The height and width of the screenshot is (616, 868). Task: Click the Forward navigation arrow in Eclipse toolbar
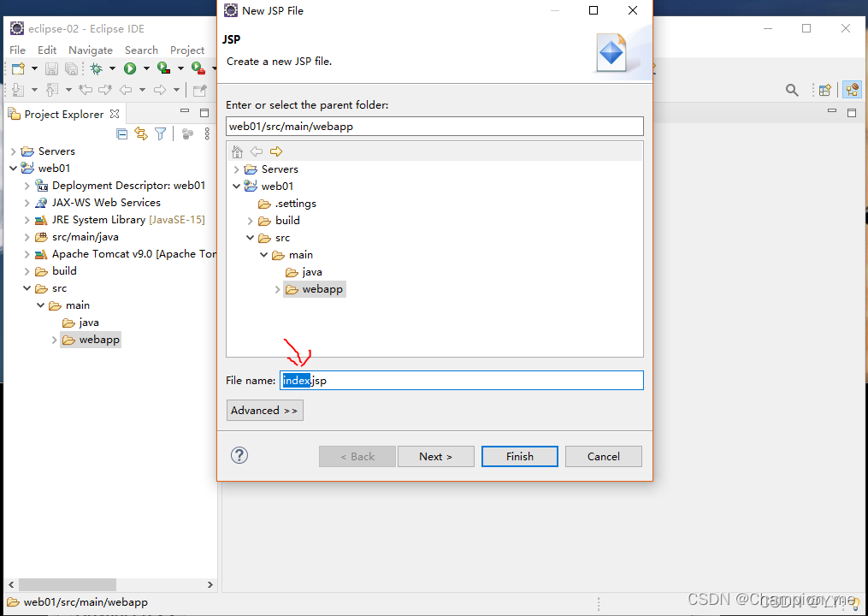[160, 90]
